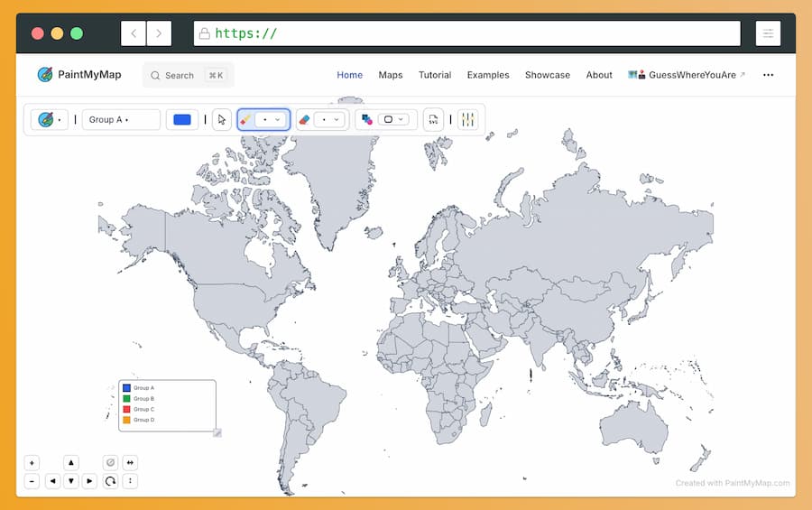Screen dimensions: 812x510
Task: Open the Tutorial nav item
Action: (435, 75)
